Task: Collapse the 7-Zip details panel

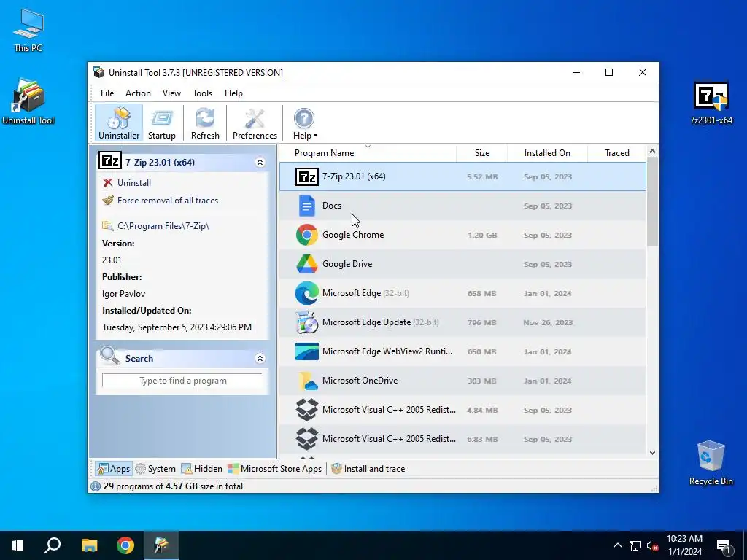Action: (x=260, y=163)
